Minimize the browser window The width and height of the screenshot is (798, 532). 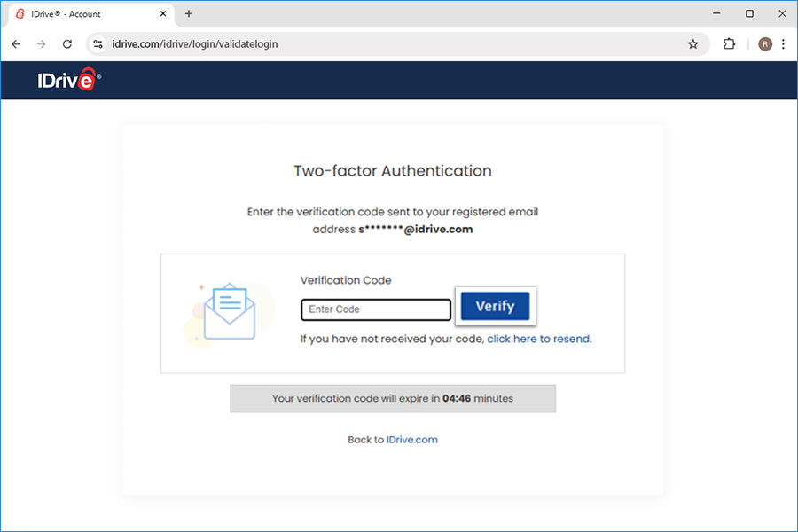(716, 14)
